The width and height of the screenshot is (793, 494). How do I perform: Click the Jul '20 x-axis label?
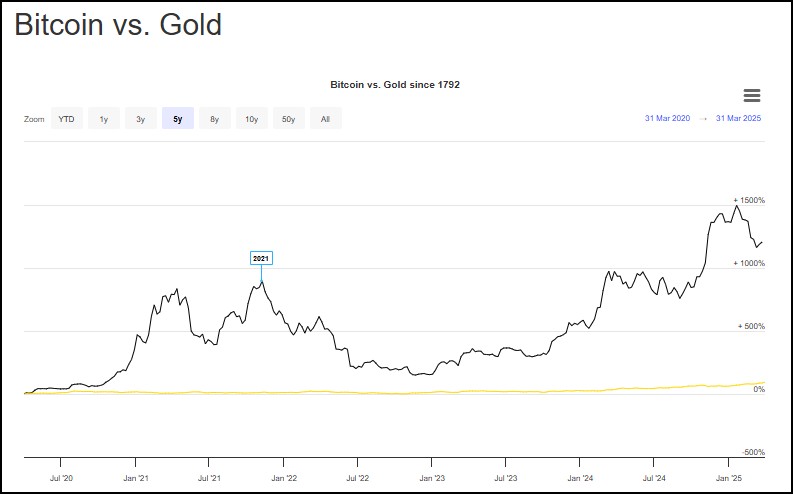point(61,477)
